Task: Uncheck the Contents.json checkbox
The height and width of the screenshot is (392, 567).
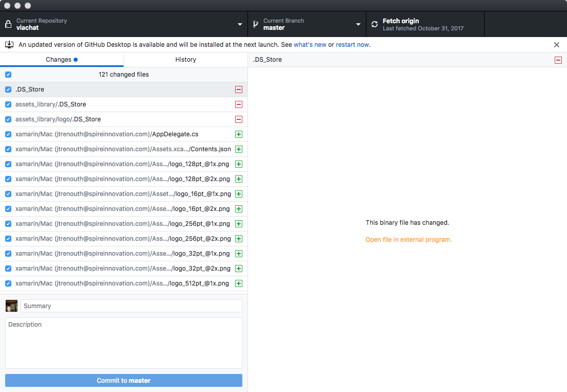Action: coord(8,149)
